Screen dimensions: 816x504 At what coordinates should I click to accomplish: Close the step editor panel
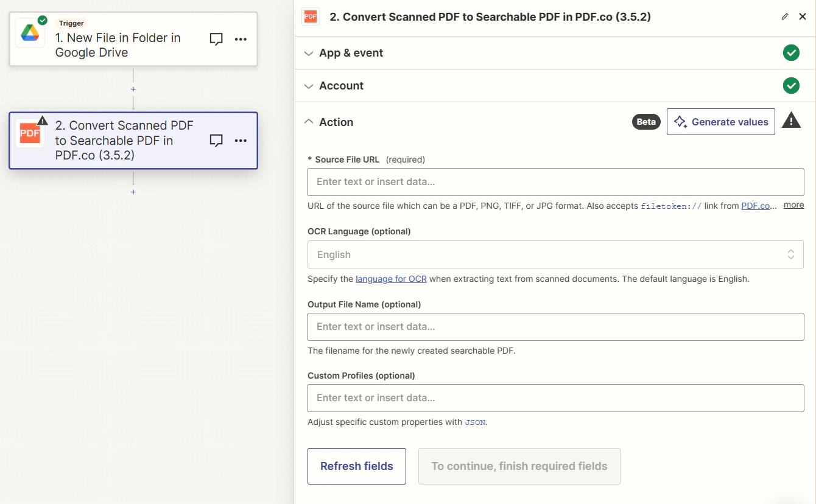pos(803,17)
